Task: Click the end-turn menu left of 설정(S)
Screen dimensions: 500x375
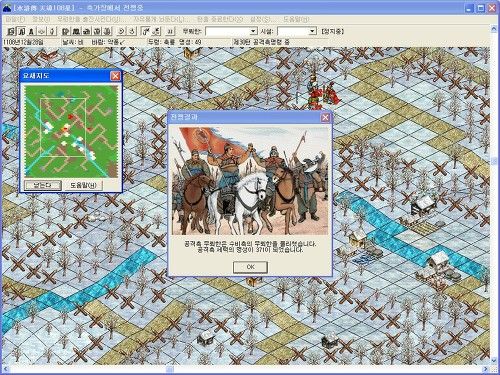Action: coord(220,19)
